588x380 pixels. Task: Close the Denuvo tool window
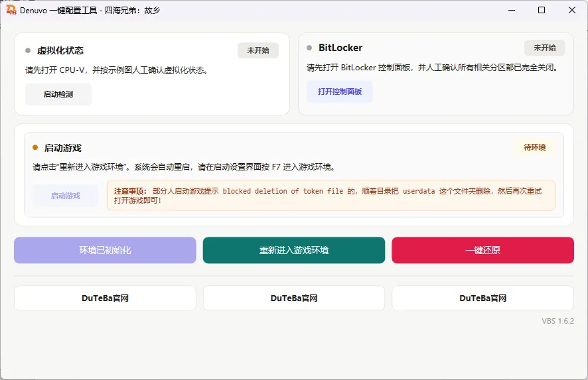[572, 10]
